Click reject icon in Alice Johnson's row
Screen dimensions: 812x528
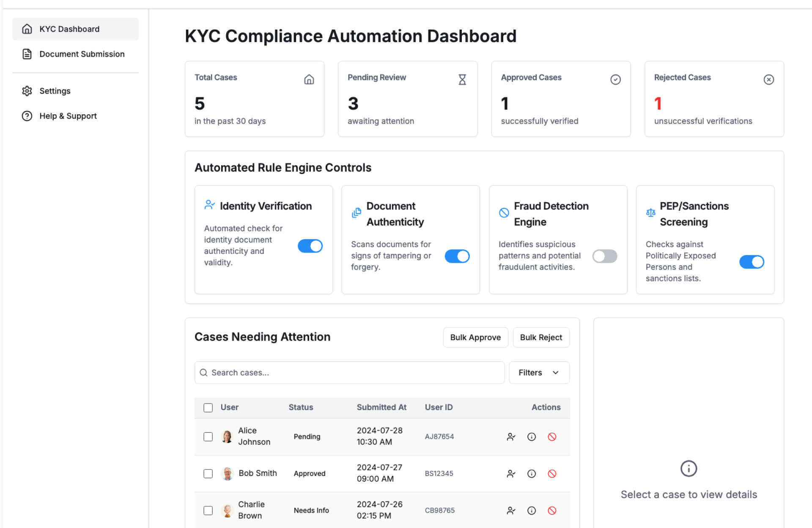coord(552,437)
